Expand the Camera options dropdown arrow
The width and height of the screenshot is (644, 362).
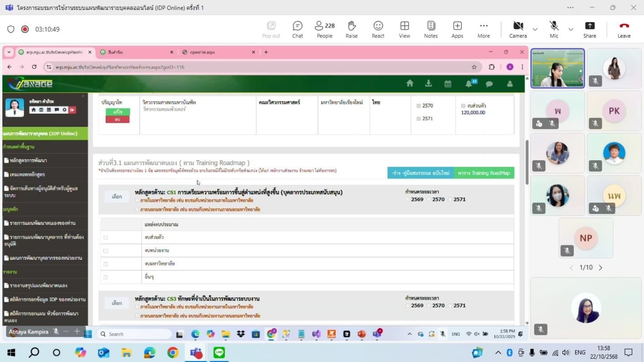coord(535,29)
